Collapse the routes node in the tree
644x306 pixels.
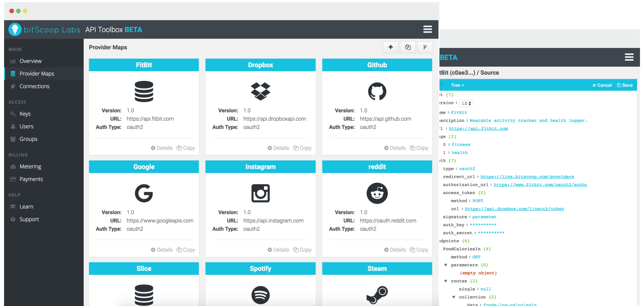[x=446, y=281]
